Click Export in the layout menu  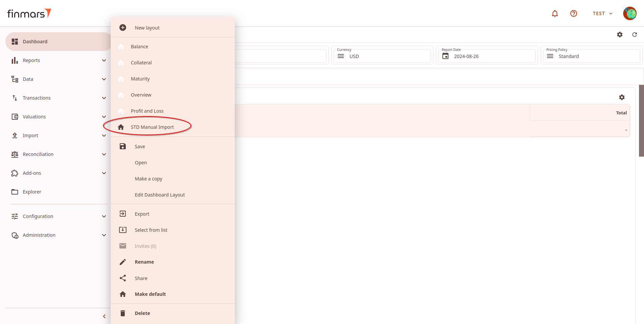[x=173, y=214]
